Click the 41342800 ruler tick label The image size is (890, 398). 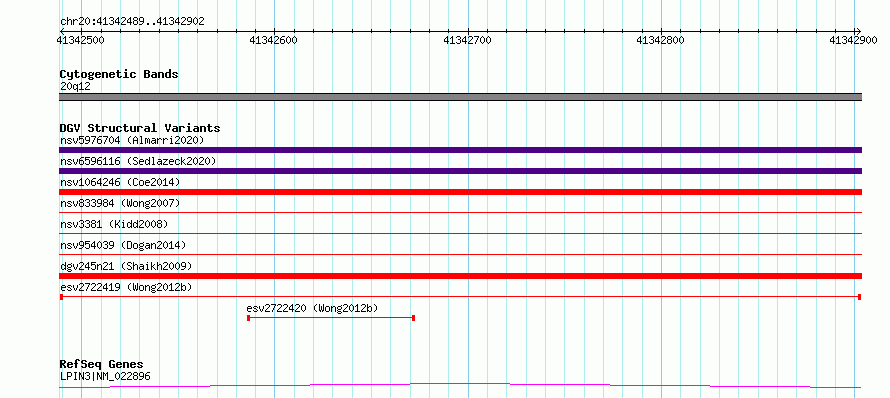click(661, 40)
